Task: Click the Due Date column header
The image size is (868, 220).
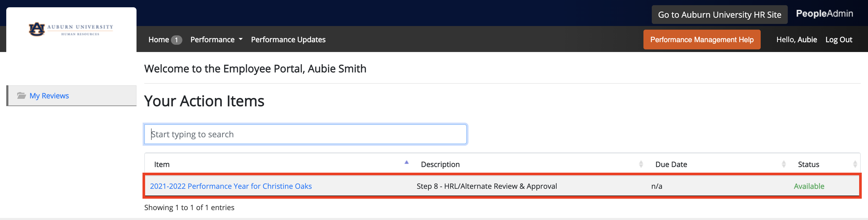Action: point(671,165)
